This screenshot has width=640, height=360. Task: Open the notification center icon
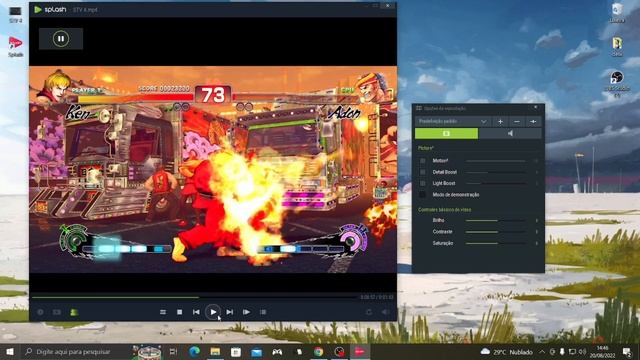[x=627, y=351]
